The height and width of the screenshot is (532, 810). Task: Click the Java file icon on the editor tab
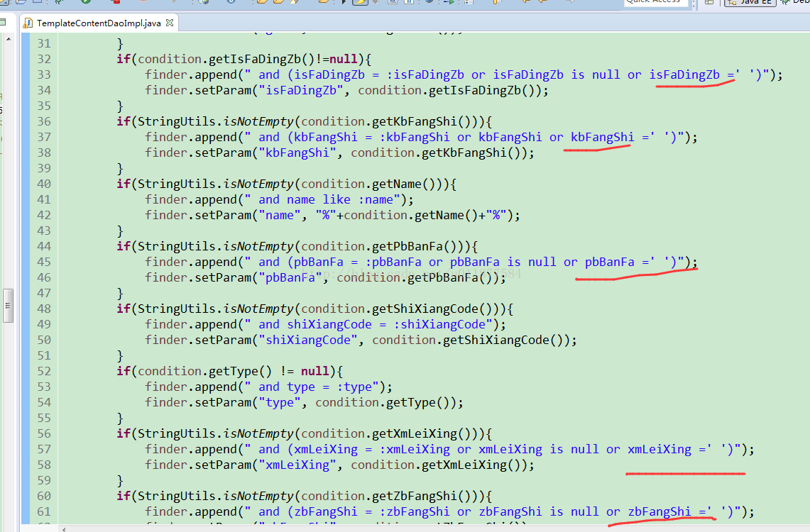[x=28, y=23]
